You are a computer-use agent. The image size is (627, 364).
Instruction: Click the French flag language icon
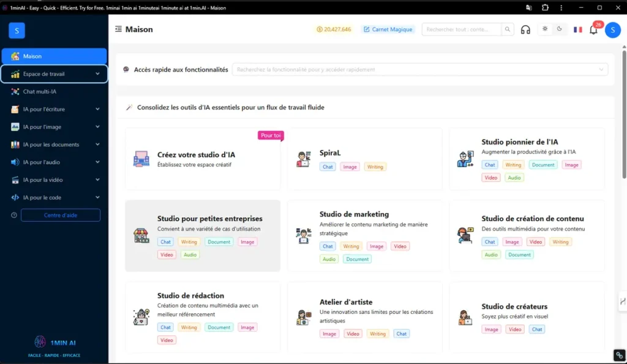tap(577, 29)
